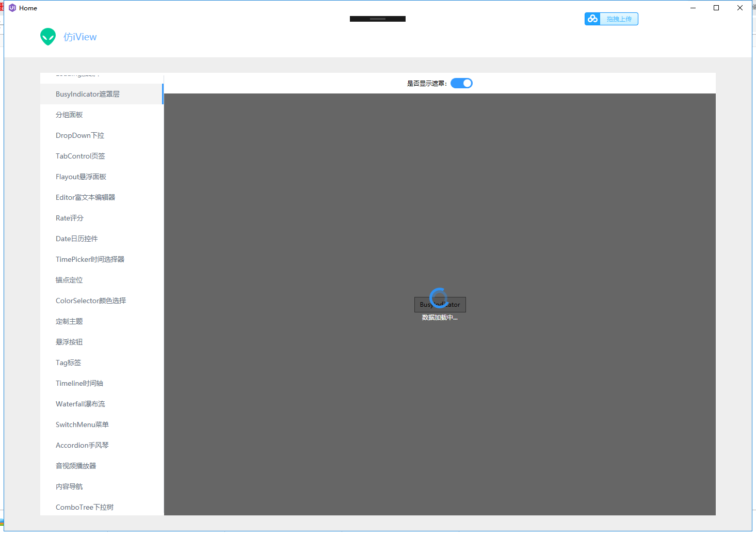Viewport: 756px width, 535px height.
Task: Select 悬浮按钮 in sidebar
Action: (x=102, y=342)
